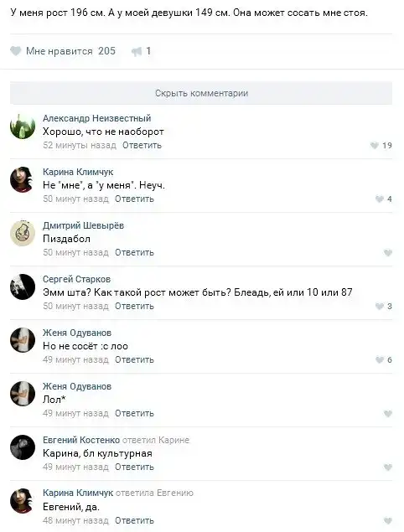Open Дмитрий Шевырёв's avatar picture
Image resolution: width=404 pixels, height=532 pixels.
click(x=23, y=234)
